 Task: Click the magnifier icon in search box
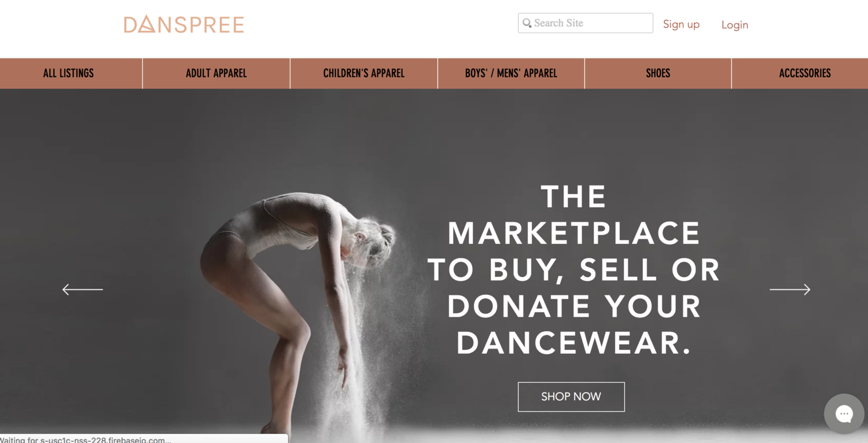pos(527,23)
